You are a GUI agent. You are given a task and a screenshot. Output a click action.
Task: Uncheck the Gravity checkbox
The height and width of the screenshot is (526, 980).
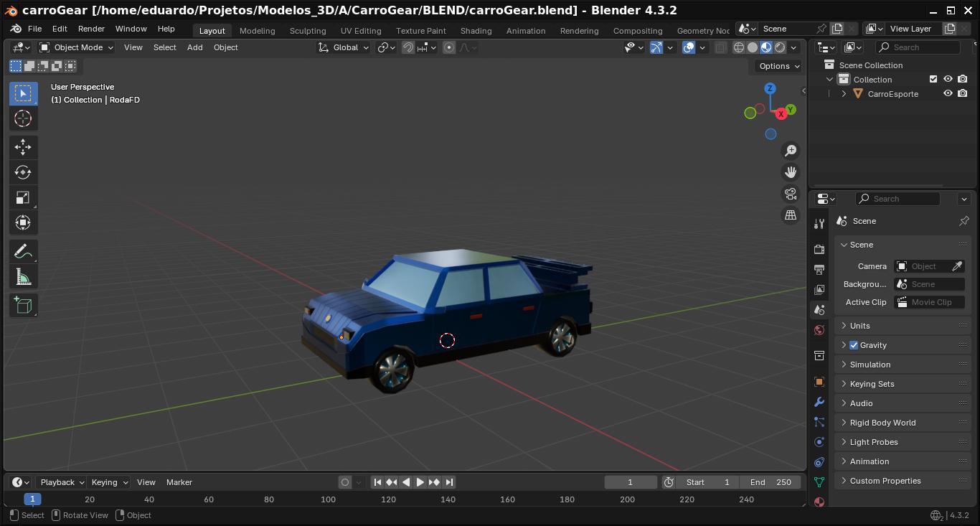(x=854, y=345)
